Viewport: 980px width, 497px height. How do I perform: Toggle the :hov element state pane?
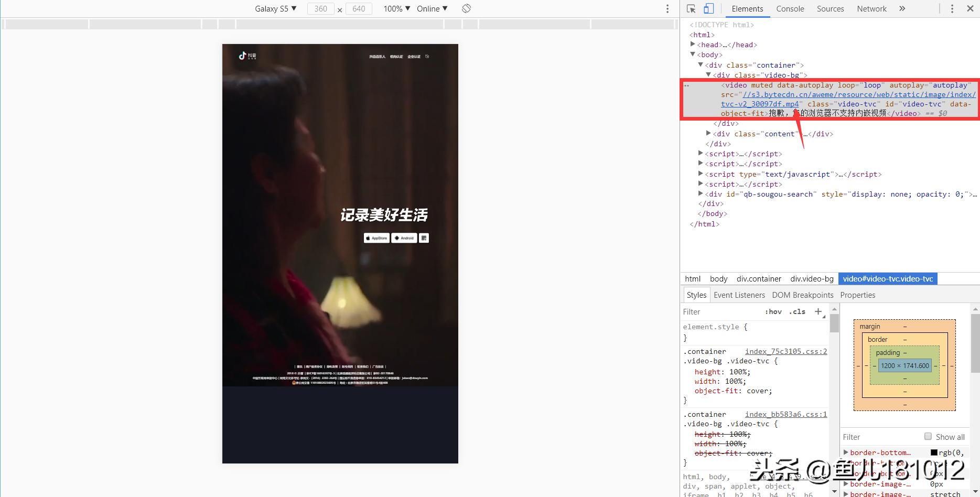point(773,311)
